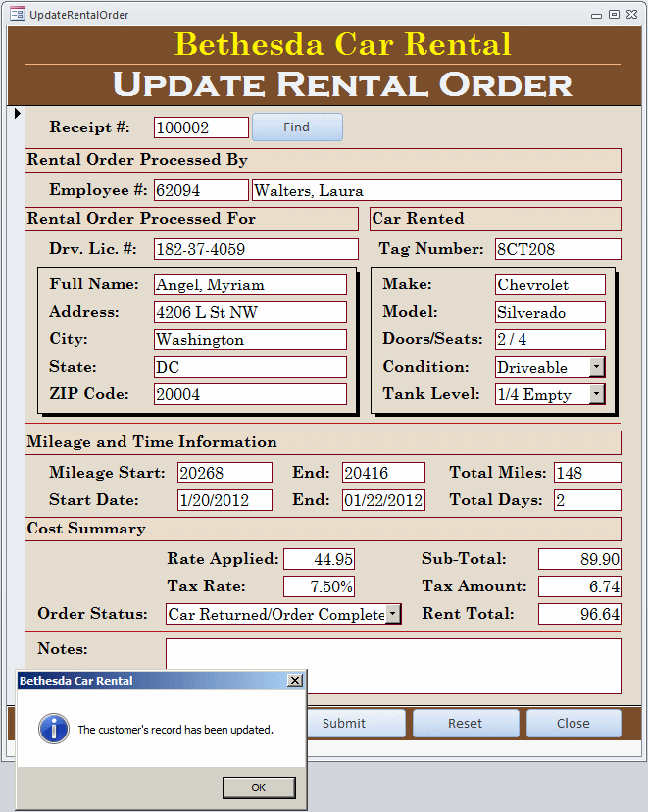Screen dimensions: 648x812
Task: Close the Bethesda Car Rental message dialog
Action: 295,680
